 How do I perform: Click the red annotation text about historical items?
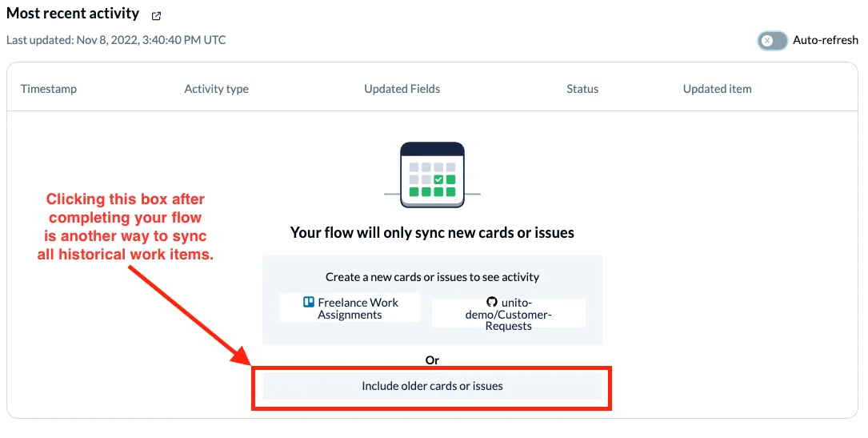point(125,227)
